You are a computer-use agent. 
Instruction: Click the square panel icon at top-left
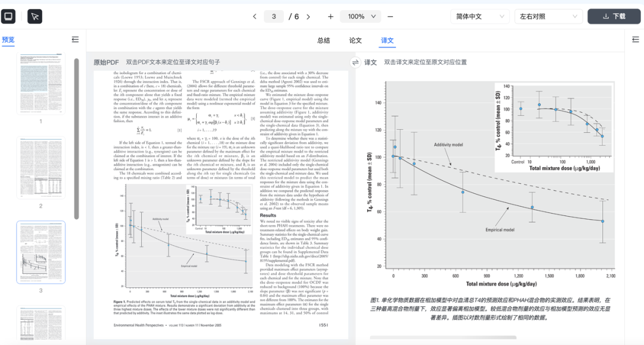click(9, 16)
